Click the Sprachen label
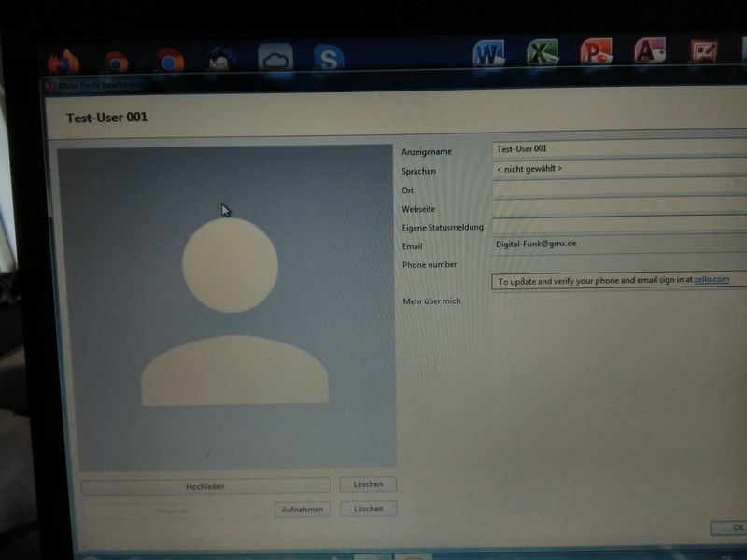Viewport: 747px width, 560px height. [x=418, y=171]
